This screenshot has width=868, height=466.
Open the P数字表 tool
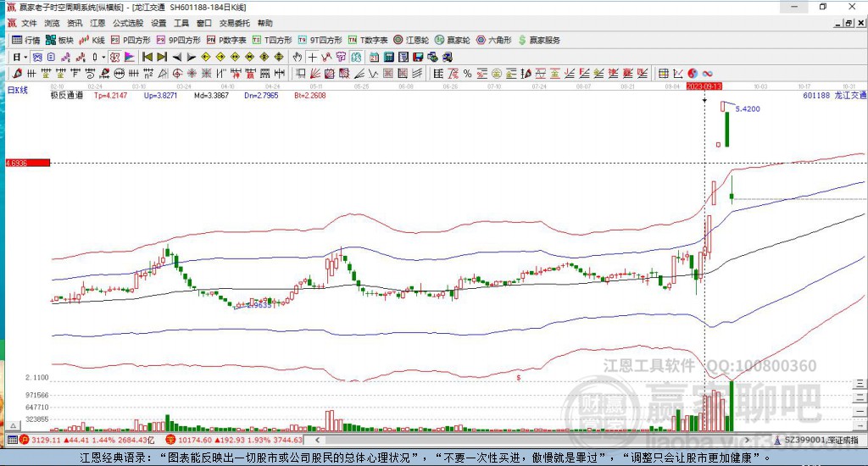click(x=226, y=40)
